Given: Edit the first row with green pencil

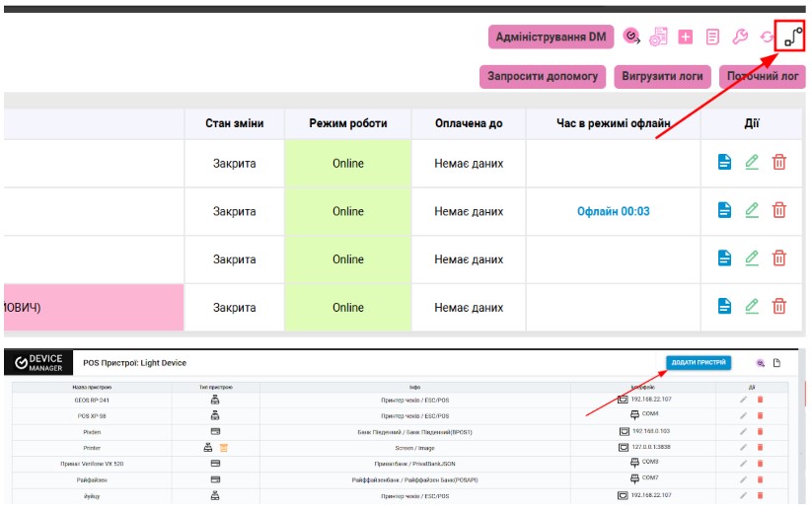Looking at the screenshot, I should (x=752, y=163).
